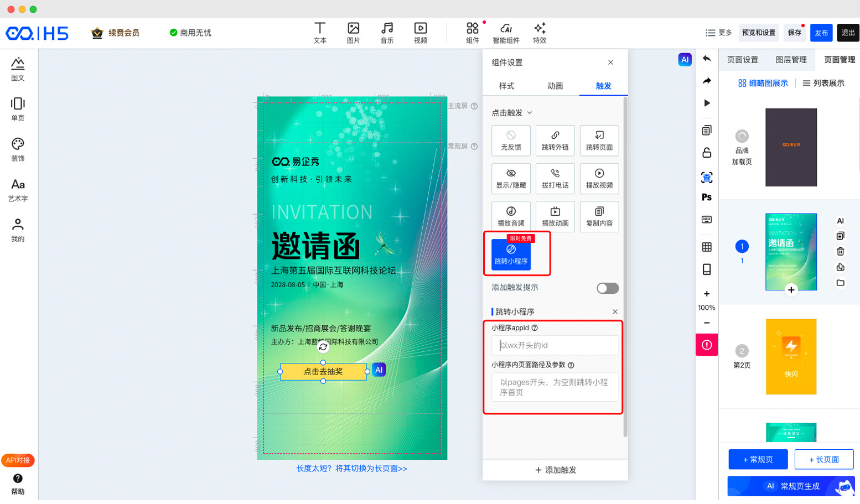Select the 跳转外链 trigger option

coord(555,141)
